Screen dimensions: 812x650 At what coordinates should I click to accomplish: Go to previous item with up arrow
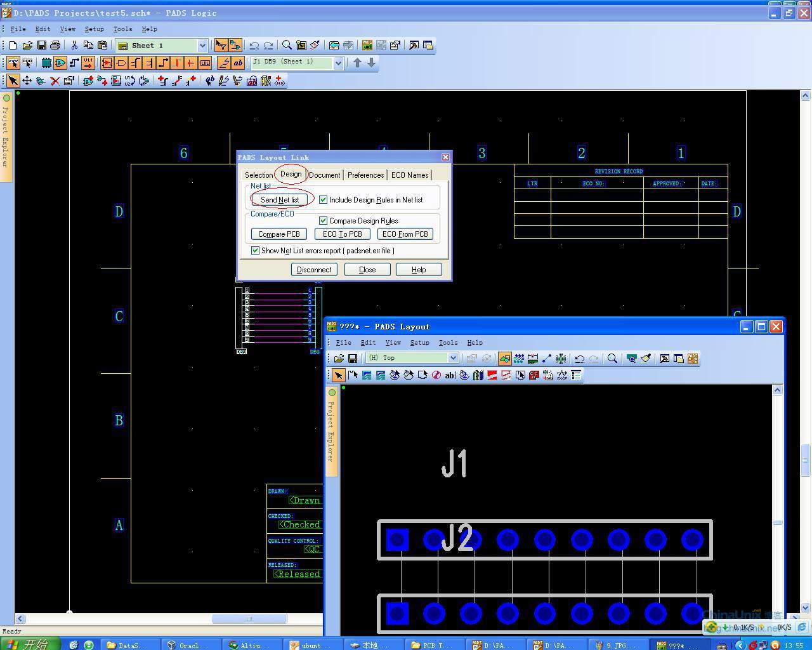[357, 63]
